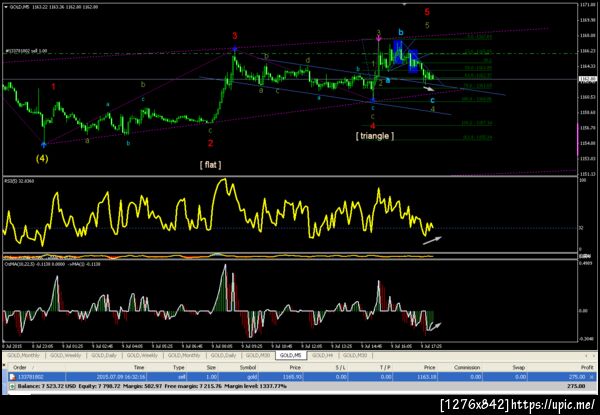Click the T / P column header

(385, 367)
